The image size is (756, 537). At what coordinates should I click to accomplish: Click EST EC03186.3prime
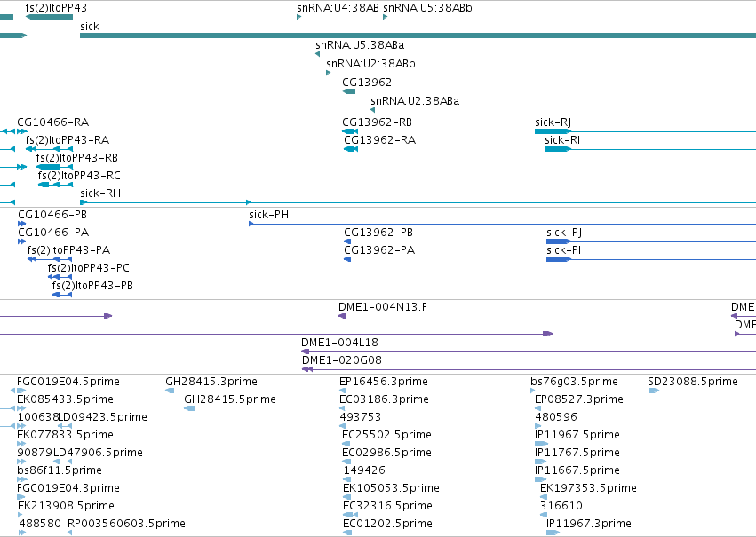[x=385, y=399]
